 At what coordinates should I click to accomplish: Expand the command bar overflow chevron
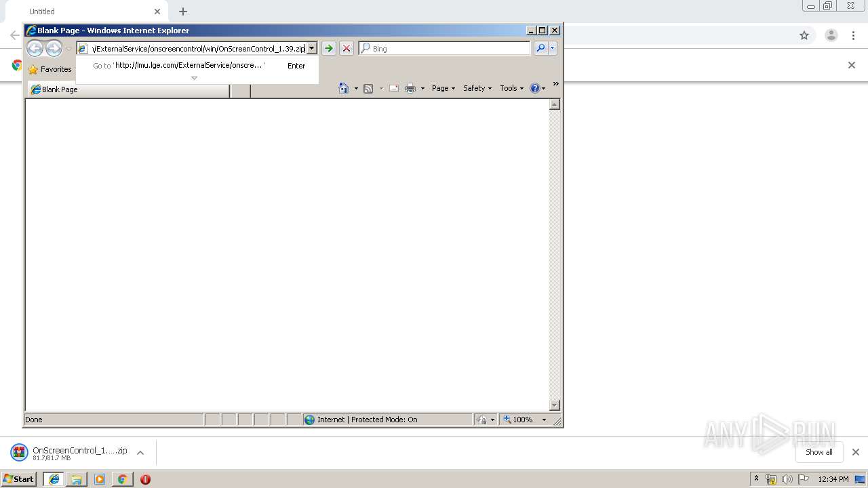pyautogui.click(x=556, y=84)
